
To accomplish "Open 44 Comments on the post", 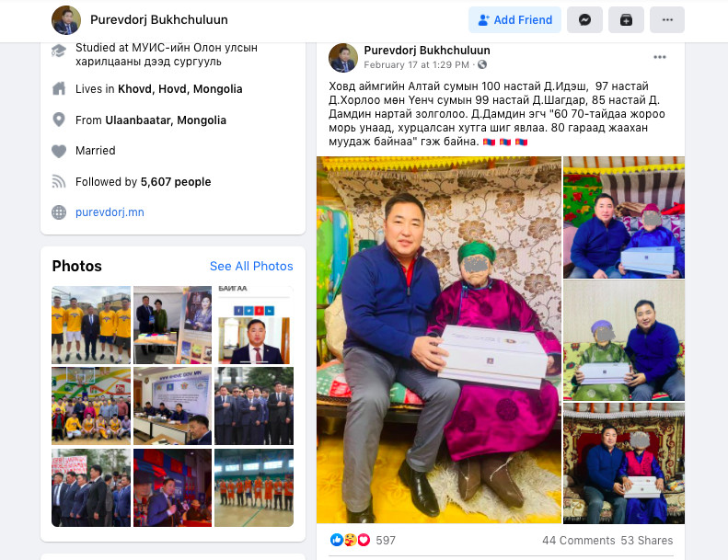I will [x=579, y=540].
